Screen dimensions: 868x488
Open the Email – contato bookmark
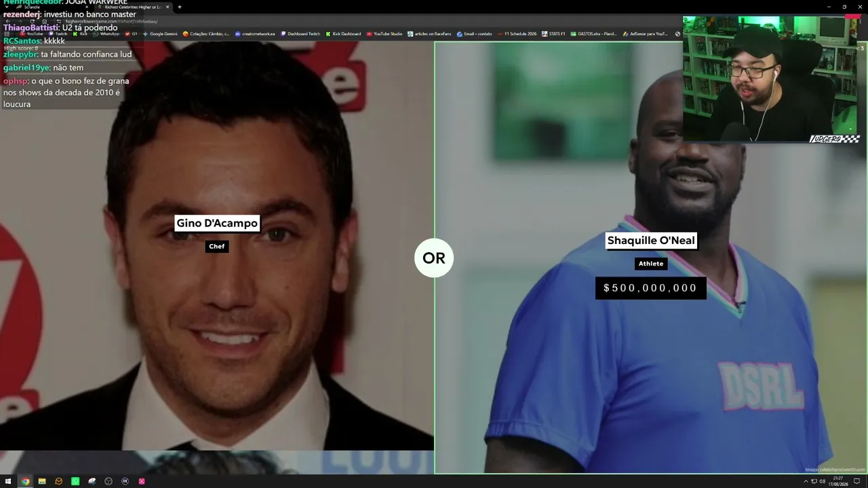tap(475, 34)
